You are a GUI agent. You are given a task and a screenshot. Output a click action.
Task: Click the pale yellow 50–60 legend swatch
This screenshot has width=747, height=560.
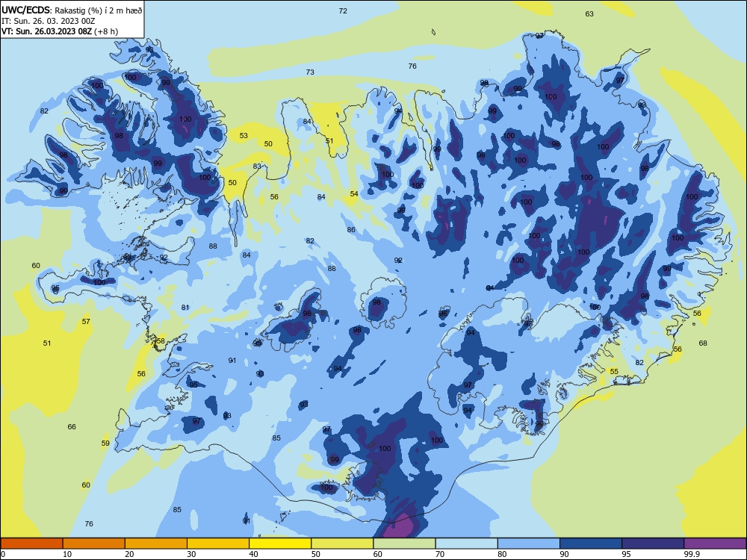(x=342, y=544)
